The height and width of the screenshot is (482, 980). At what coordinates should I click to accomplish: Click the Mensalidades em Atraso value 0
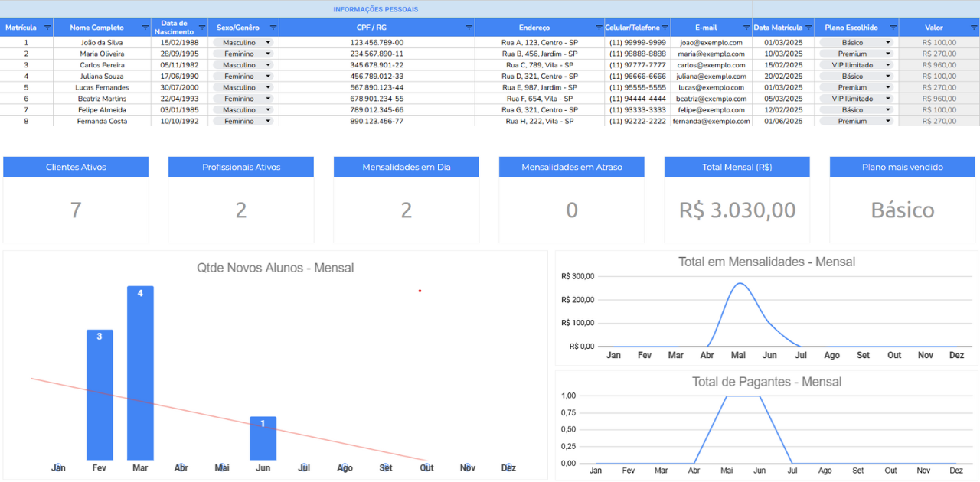click(572, 210)
